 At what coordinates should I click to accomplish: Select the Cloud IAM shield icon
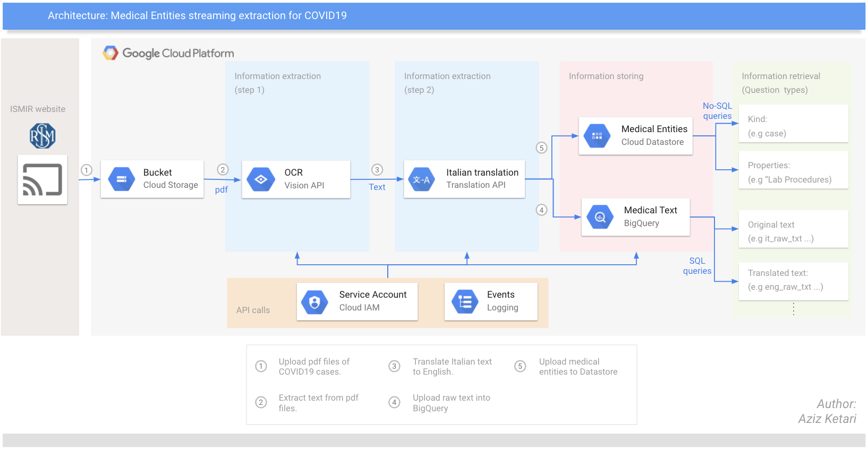click(314, 302)
